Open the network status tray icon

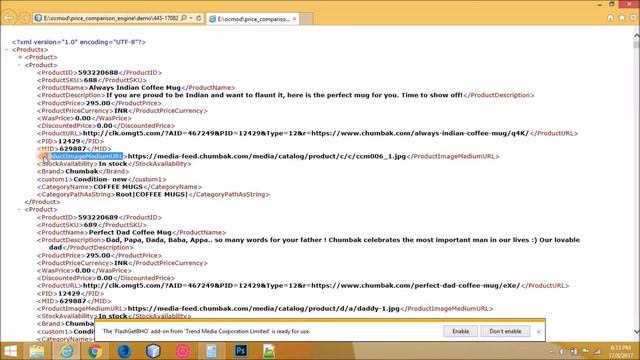pyautogui.click(x=597, y=351)
